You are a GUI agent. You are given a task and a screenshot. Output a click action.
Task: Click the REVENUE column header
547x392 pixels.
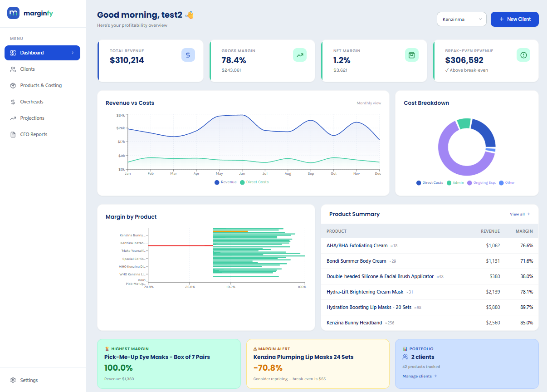click(490, 231)
